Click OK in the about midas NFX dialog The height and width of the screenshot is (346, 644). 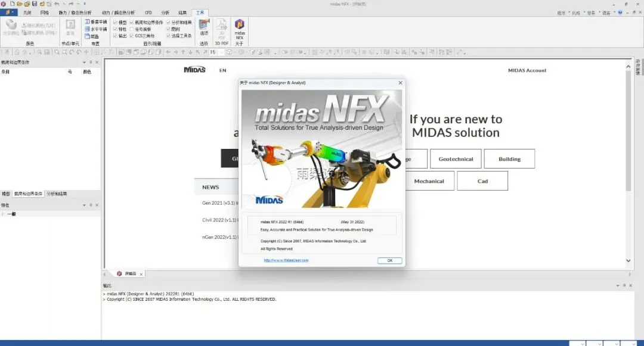pyautogui.click(x=389, y=260)
